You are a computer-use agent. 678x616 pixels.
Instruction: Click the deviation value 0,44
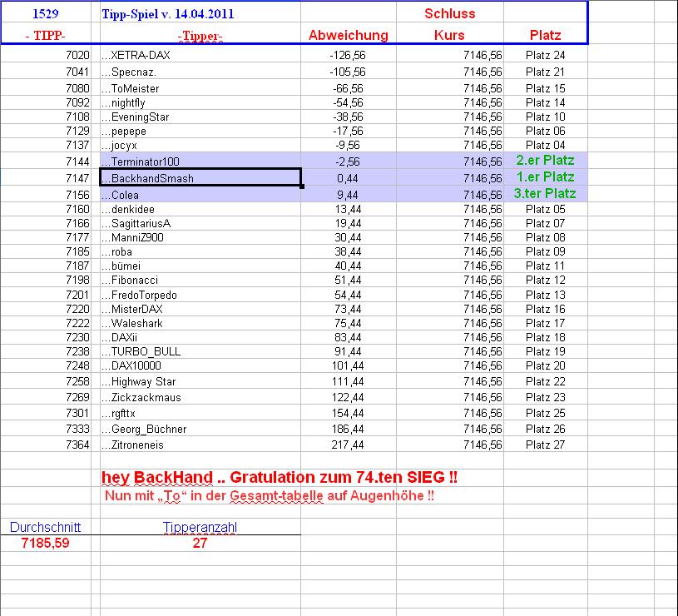348,178
